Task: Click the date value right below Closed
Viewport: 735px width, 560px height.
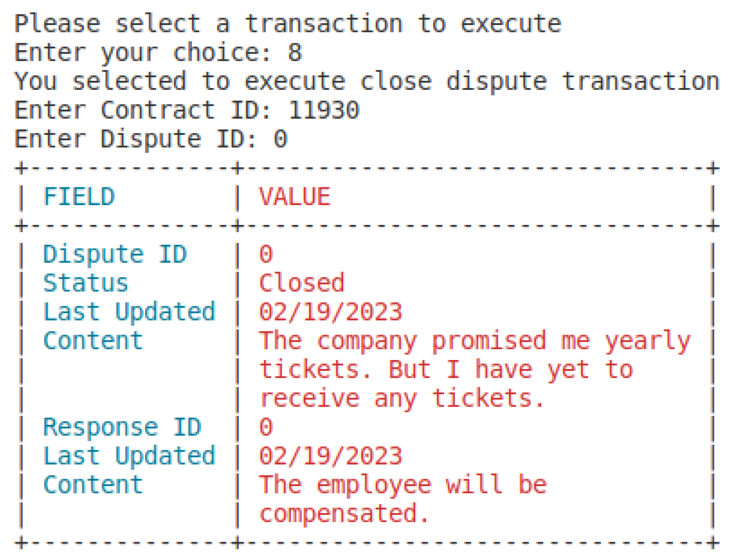Action: pos(331,312)
